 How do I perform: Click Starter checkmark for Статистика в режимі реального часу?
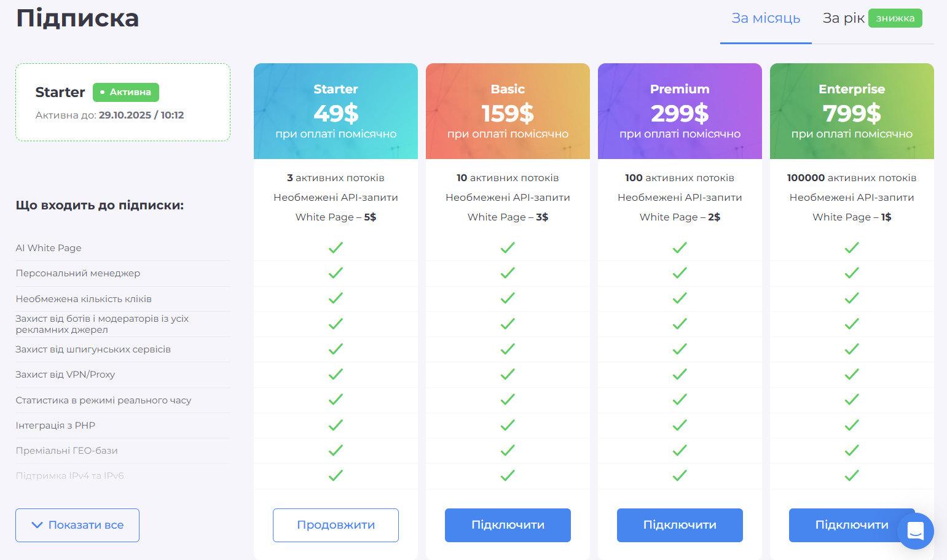[x=336, y=399]
